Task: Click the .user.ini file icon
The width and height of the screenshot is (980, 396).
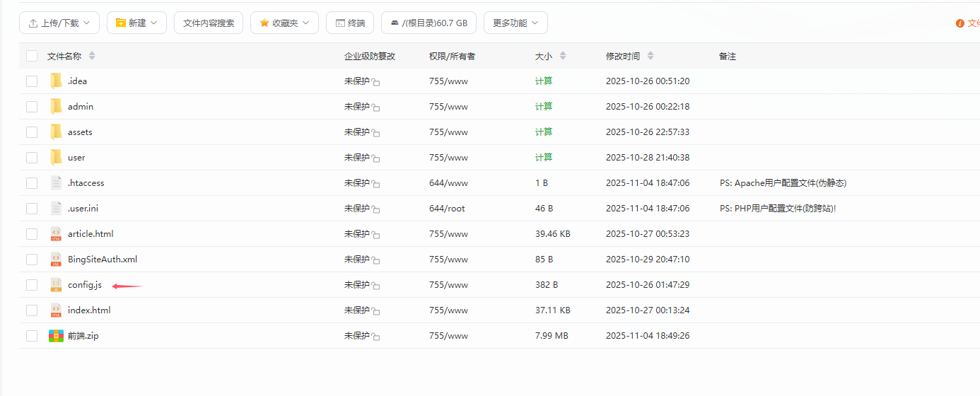Action: [x=56, y=209]
